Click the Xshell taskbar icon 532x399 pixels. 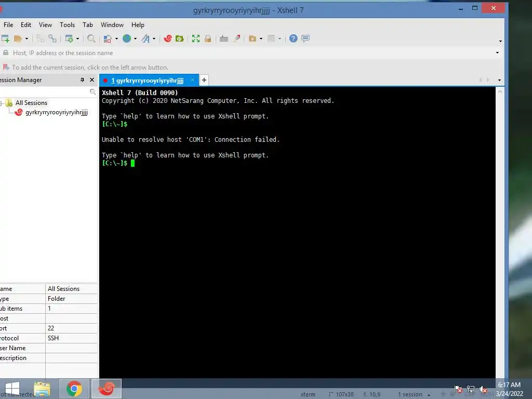click(x=106, y=389)
